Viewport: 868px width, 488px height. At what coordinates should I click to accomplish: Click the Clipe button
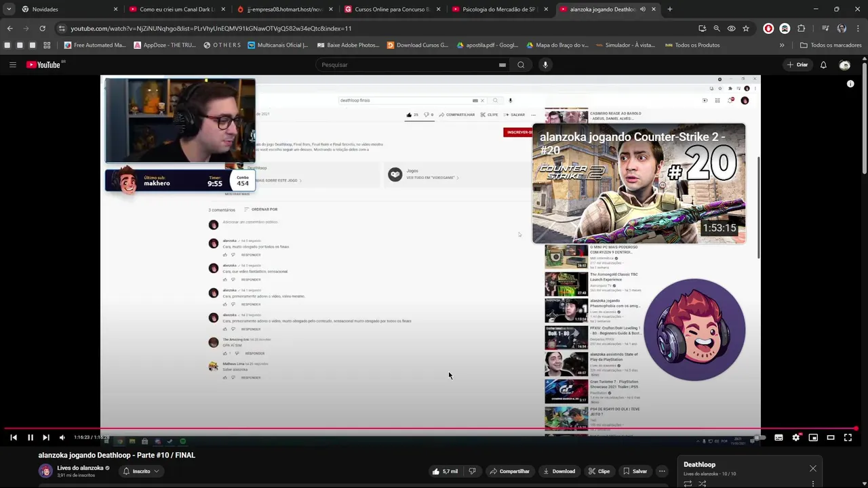pyautogui.click(x=599, y=471)
